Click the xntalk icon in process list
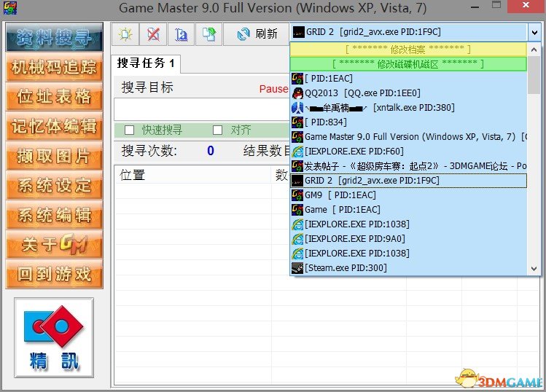Viewport: 546px width, 392px height. [297, 108]
